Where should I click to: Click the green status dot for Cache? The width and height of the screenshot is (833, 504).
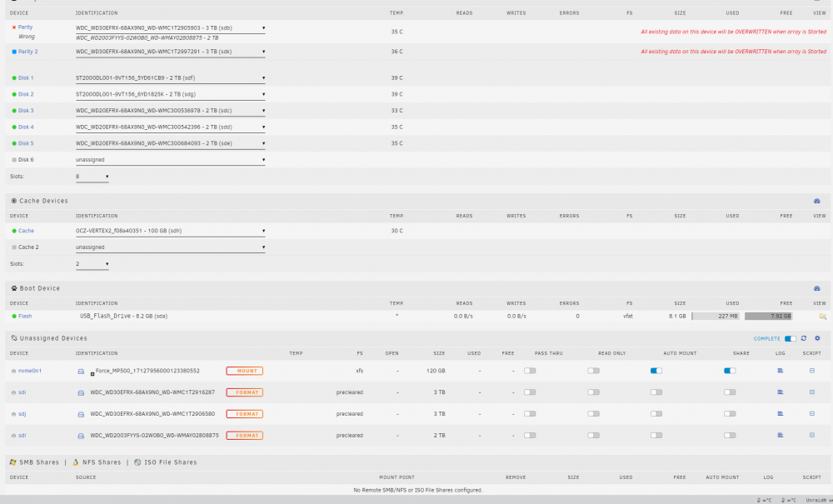point(14,231)
